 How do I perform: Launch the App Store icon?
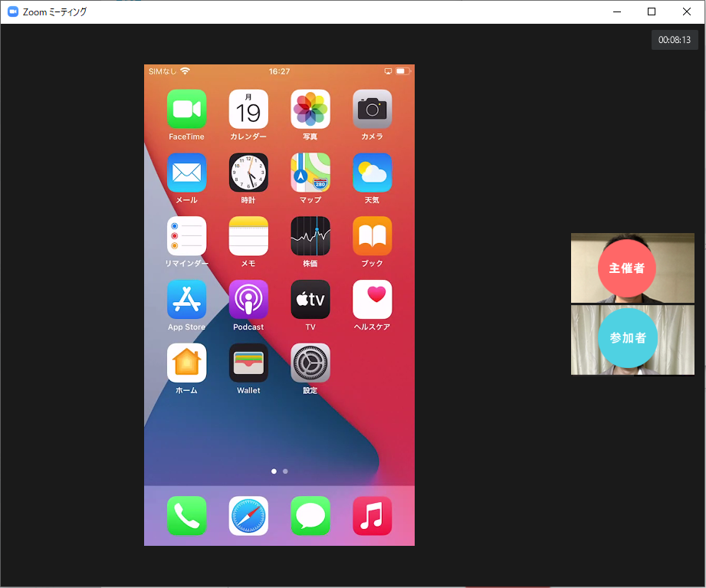[x=186, y=300]
